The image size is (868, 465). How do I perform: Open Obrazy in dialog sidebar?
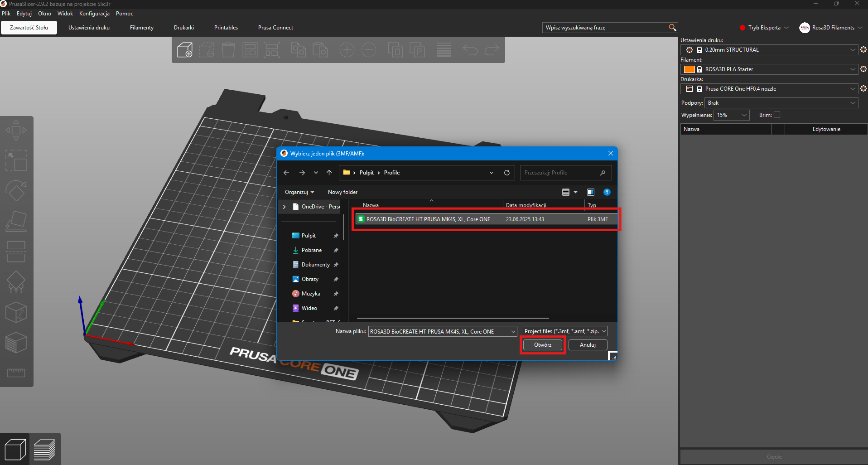pyautogui.click(x=310, y=279)
